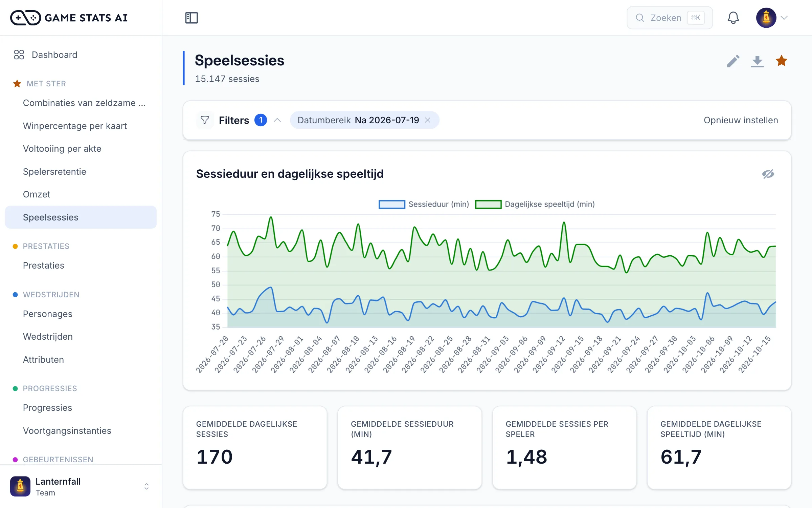Screen dimensions: 812x508
Task: Click the 1,48 sessies per speler value
Action: (x=526, y=457)
